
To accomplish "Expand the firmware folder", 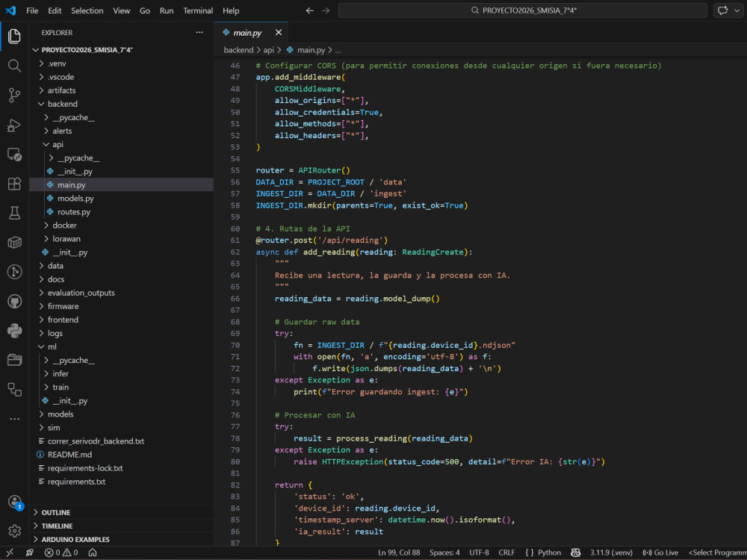I will (x=122, y=306).
